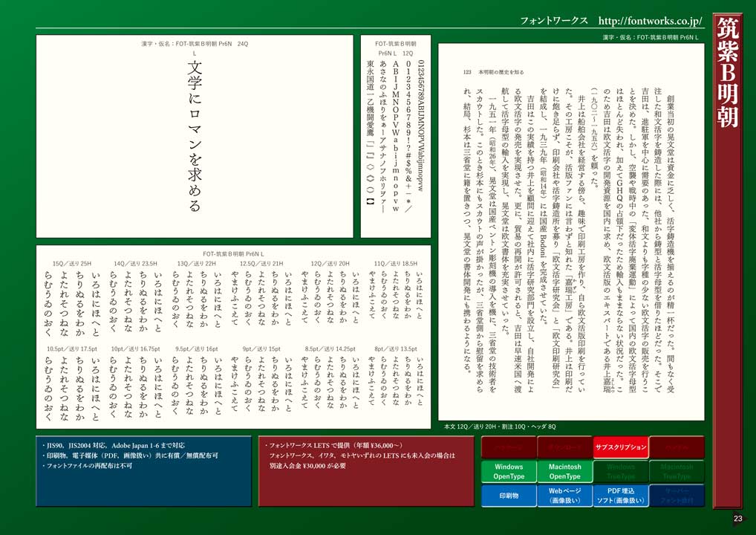Click the 12.5Q／送り 21H size label

262,264
